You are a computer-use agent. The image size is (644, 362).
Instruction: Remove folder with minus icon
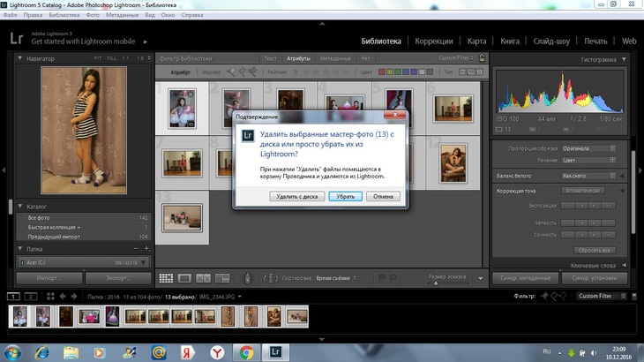coord(136,249)
